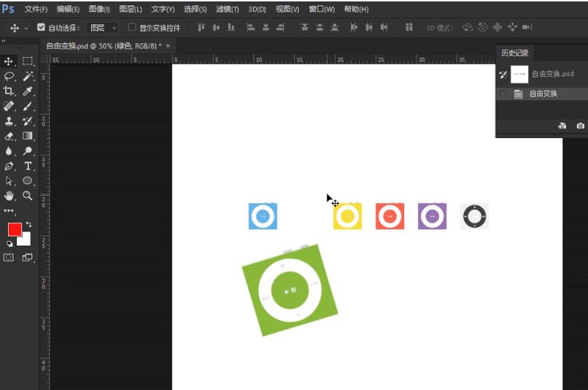Select the Dodge tool
Image resolution: width=588 pixels, height=390 pixels.
click(x=28, y=151)
